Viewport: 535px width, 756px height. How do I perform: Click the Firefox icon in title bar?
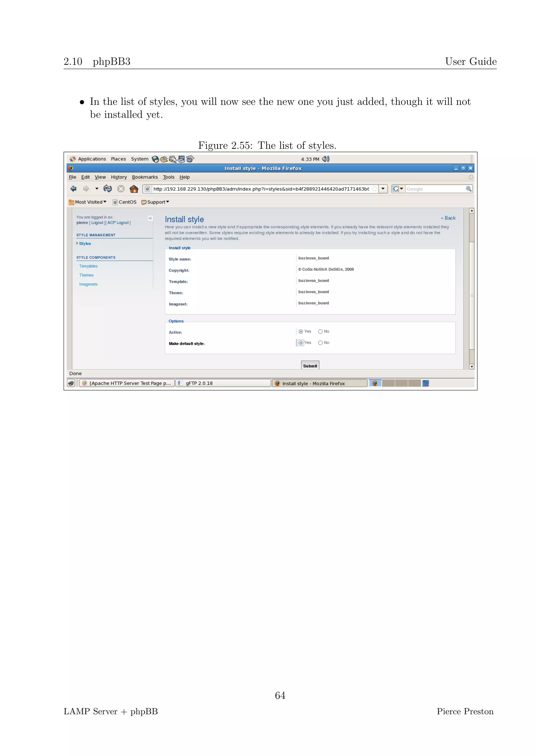tap(71, 168)
